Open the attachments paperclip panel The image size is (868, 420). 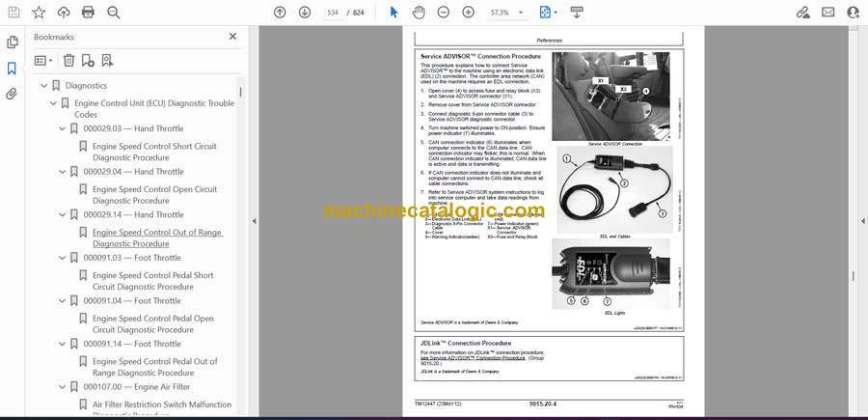[13, 94]
